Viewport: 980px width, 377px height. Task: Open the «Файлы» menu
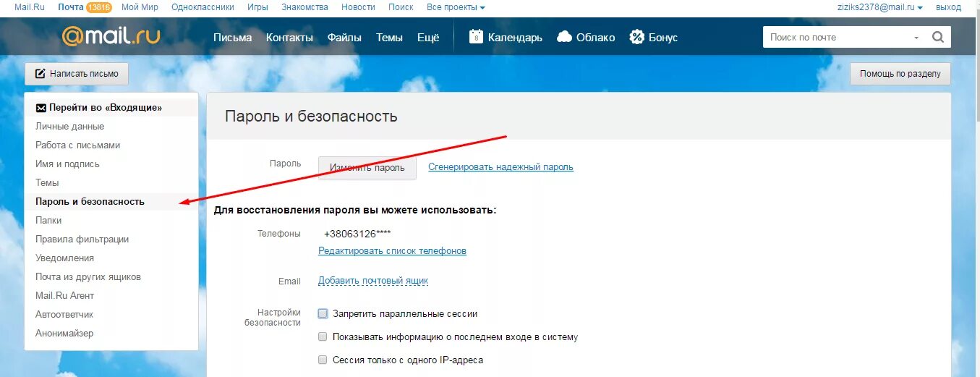(x=344, y=38)
